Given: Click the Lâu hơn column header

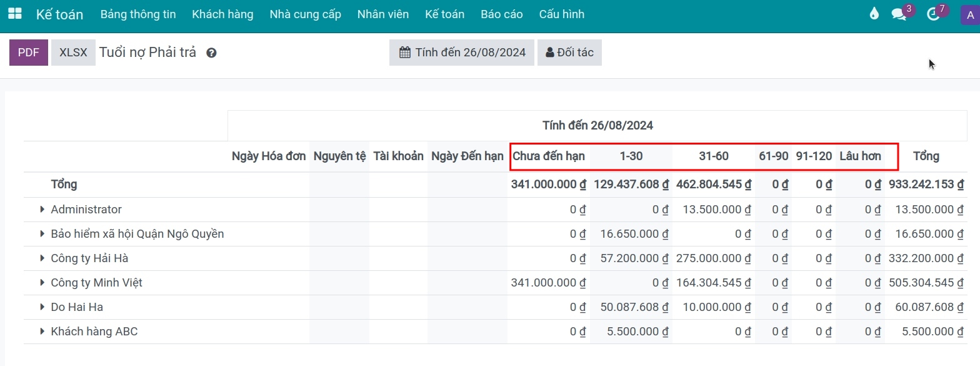Looking at the screenshot, I should pyautogui.click(x=860, y=156).
